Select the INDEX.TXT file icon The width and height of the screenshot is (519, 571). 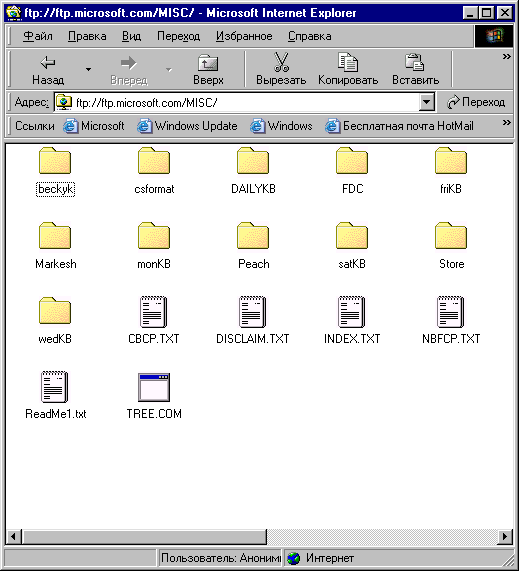pyautogui.click(x=352, y=311)
